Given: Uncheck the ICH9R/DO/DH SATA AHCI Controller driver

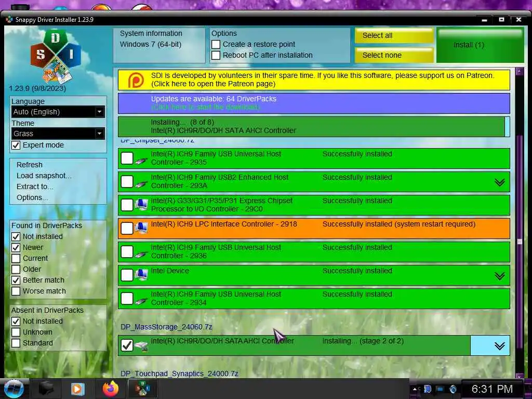Looking at the screenshot, I should [127, 345].
